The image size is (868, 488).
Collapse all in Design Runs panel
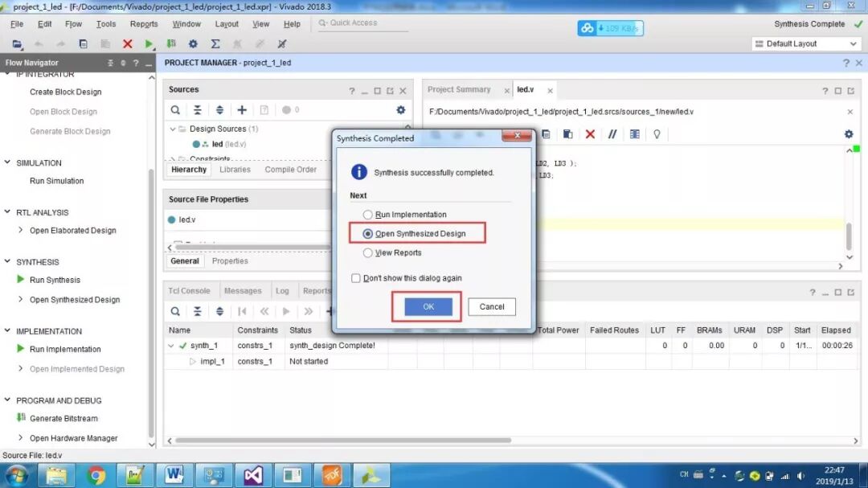coord(197,311)
